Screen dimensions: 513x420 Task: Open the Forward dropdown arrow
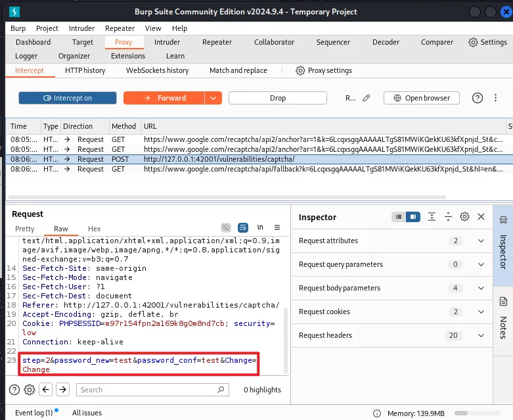213,98
